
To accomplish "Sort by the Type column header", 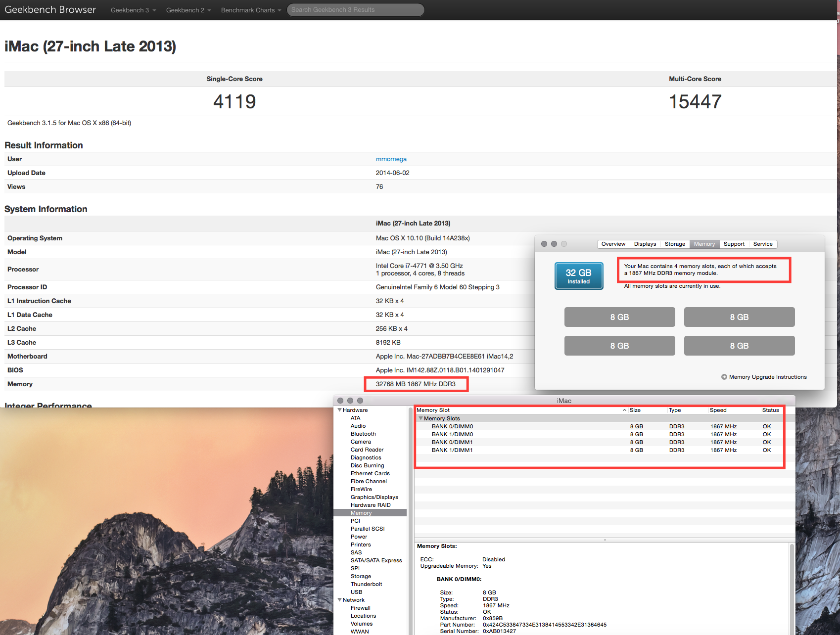I will coord(687,410).
